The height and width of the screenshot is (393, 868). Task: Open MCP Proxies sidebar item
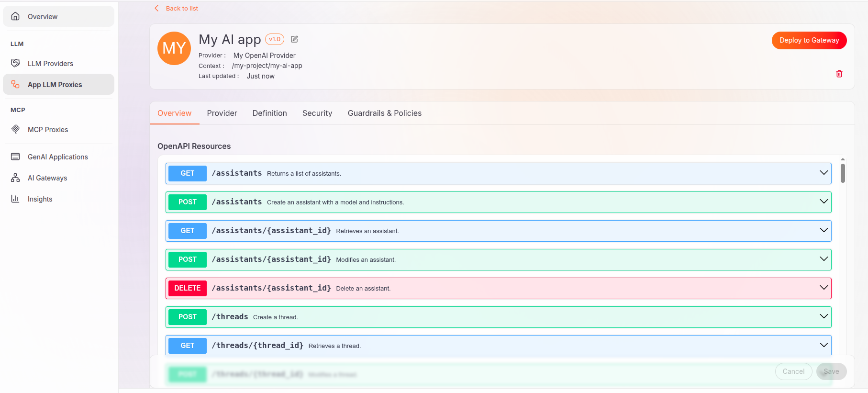[x=58, y=129]
